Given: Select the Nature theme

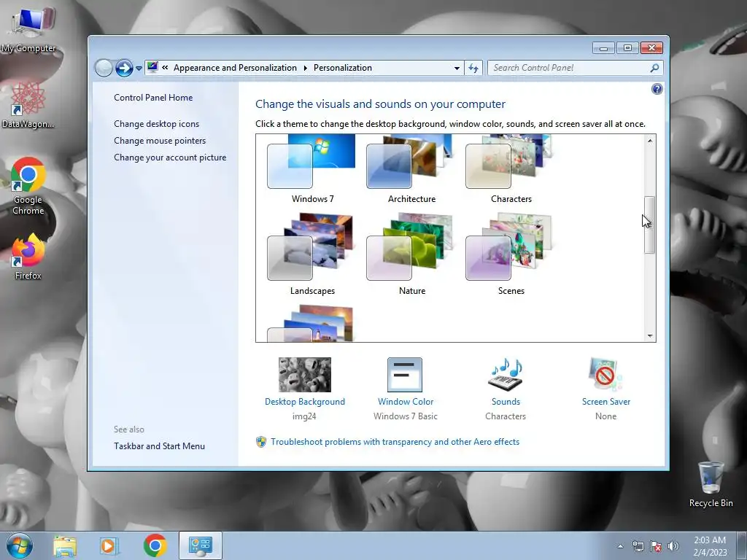Looking at the screenshot, I should tap(411, 254).
